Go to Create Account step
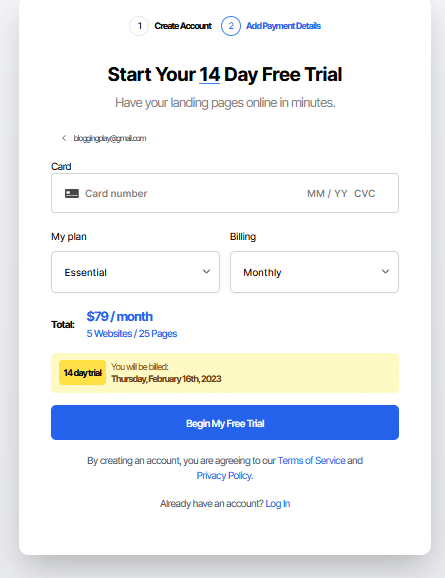Image resolution: width=445 pixels, height=578 pixels. pyautogui.click(x=183, y=26)
